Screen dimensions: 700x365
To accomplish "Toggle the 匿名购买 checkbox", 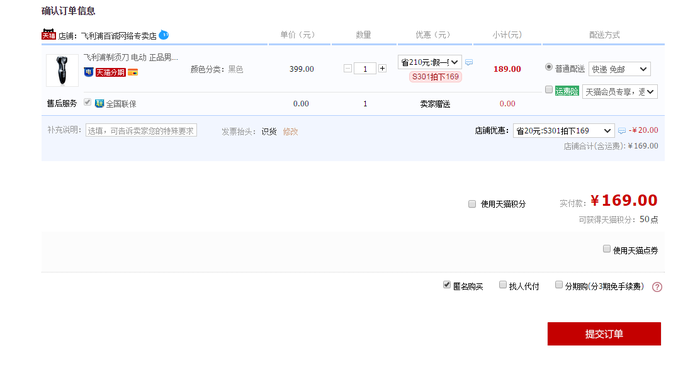I will (446, 284).
